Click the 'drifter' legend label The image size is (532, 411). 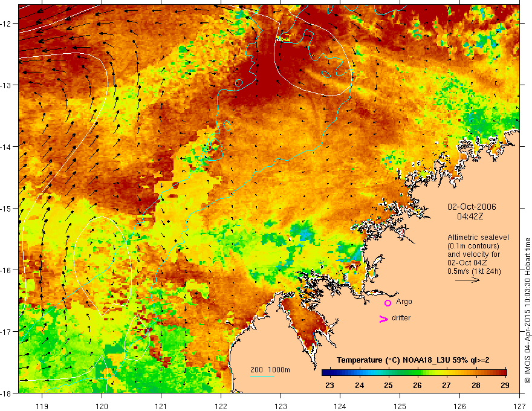pyautogui.click(x=401, y=318)
